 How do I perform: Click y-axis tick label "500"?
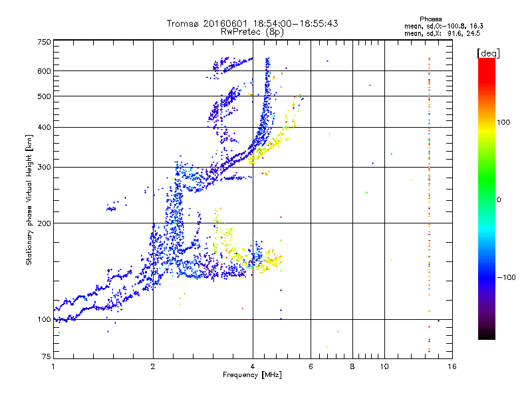click(44, 96)
